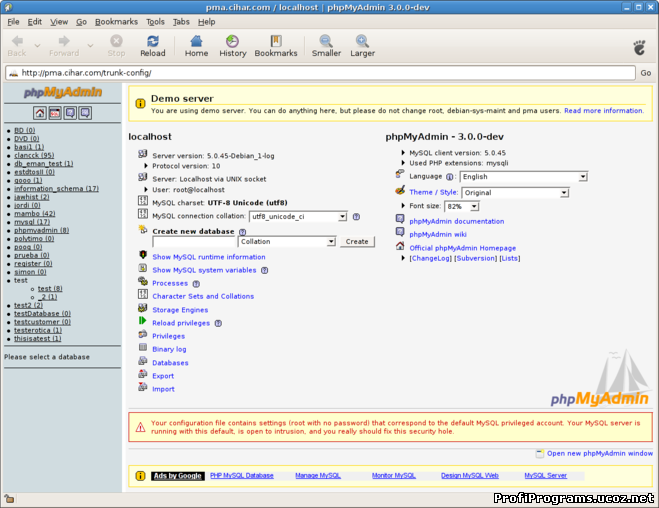This screenshot has height=508, width=659.
Task: Click the Language info icon
Action: 449,177
